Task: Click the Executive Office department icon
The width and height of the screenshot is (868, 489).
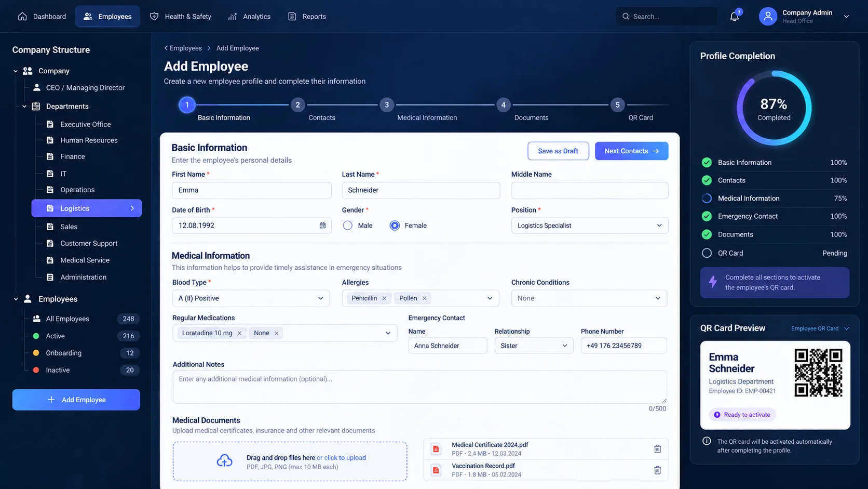Action: tap(50, 124)
